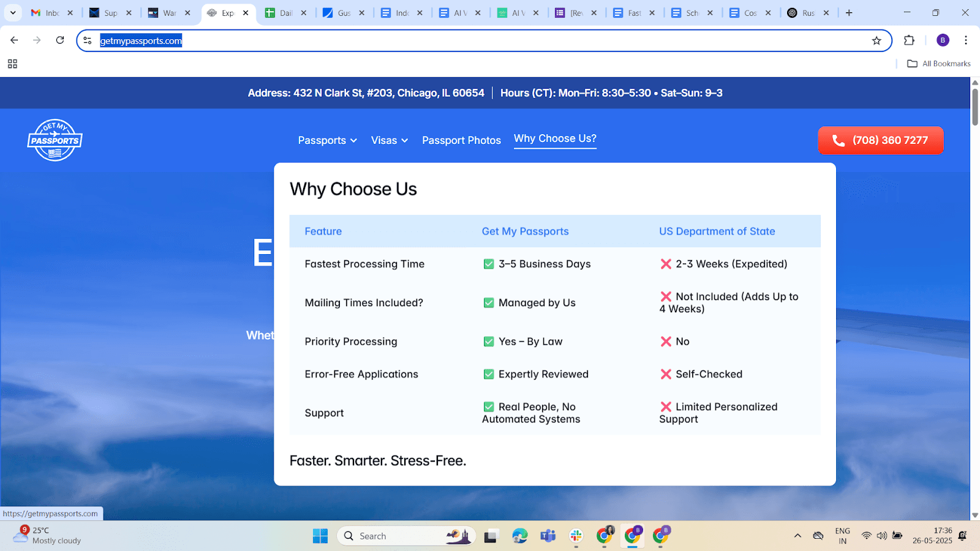Go back to the previous page
Viewport: 980px width, 551px height.
14,40
